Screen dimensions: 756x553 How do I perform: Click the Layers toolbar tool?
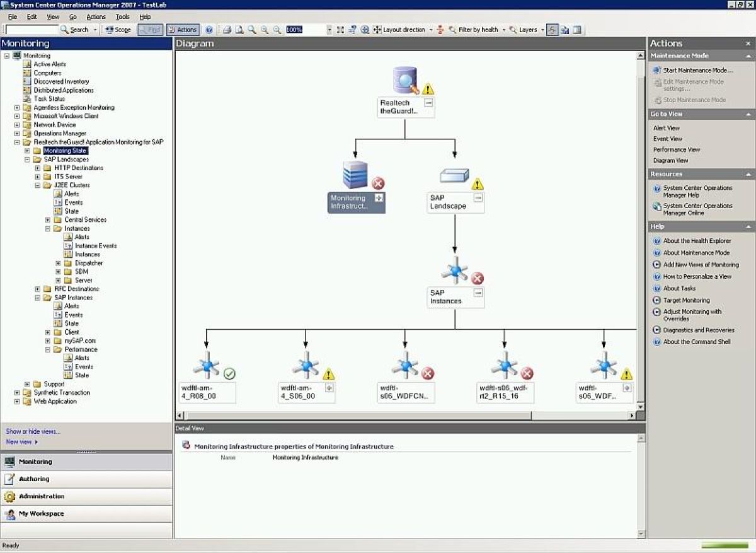528,29
